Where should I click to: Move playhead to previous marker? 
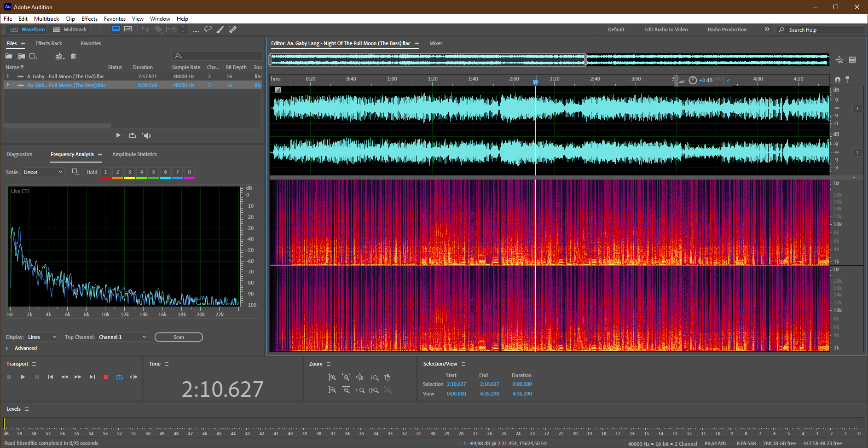point(50,377)
